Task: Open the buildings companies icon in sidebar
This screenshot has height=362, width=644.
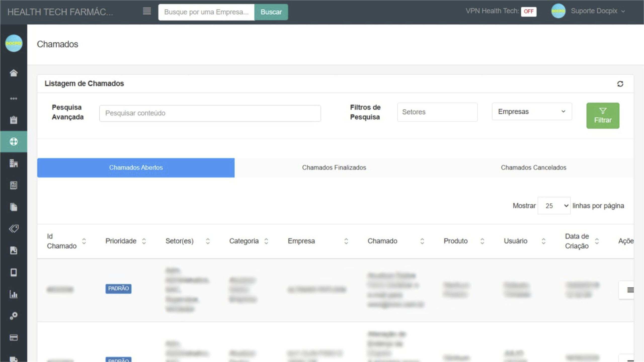Action: (14, 163)
